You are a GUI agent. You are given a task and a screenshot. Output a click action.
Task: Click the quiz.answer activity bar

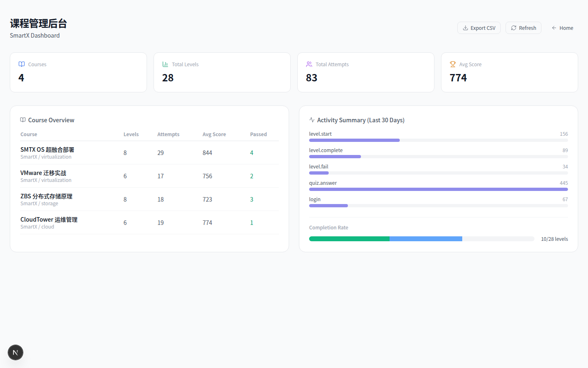coord(438,189)
